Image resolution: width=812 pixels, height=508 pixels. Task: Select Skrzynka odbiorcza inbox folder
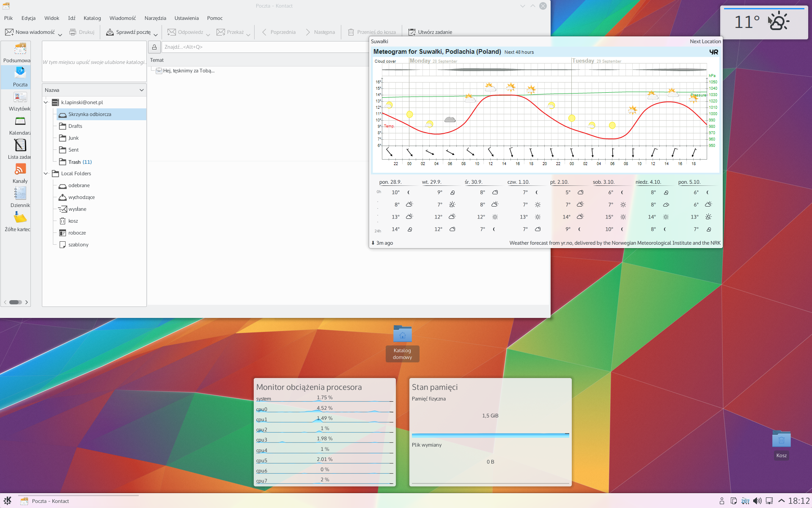[101, 114]
